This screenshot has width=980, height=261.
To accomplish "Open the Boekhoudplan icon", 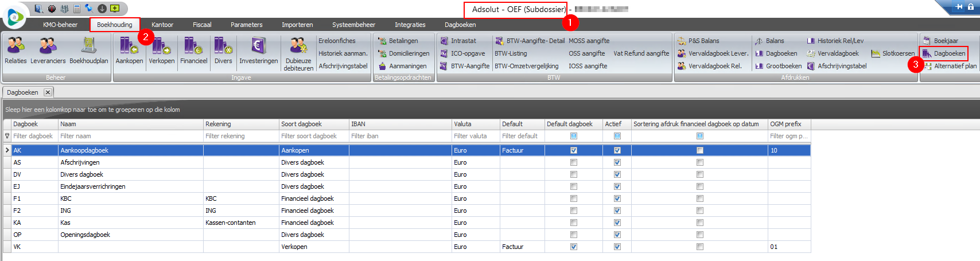I will point(88,50).
